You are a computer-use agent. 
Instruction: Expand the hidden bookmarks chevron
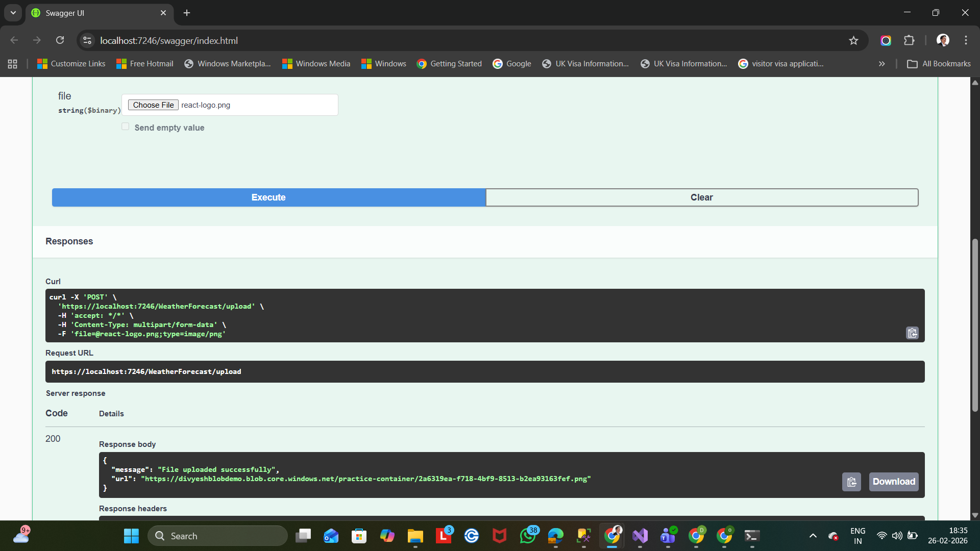(881, 64)
